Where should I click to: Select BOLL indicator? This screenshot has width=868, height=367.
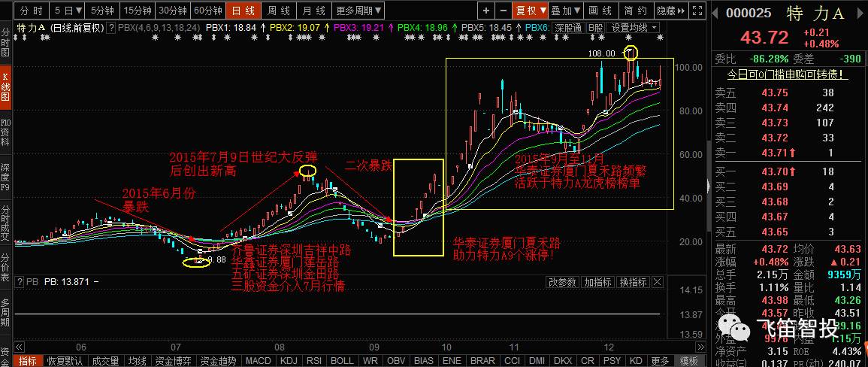(341, 361)
